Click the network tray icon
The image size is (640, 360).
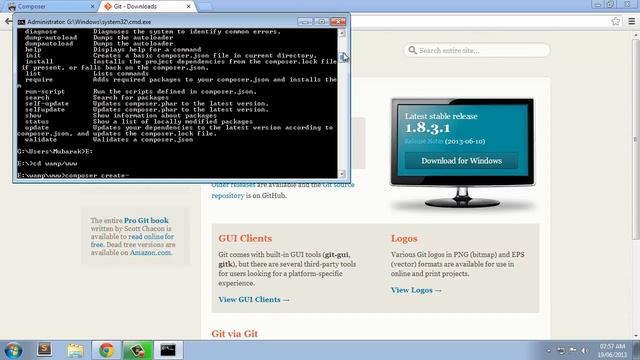pyautogui.click(x=561, y=351)
